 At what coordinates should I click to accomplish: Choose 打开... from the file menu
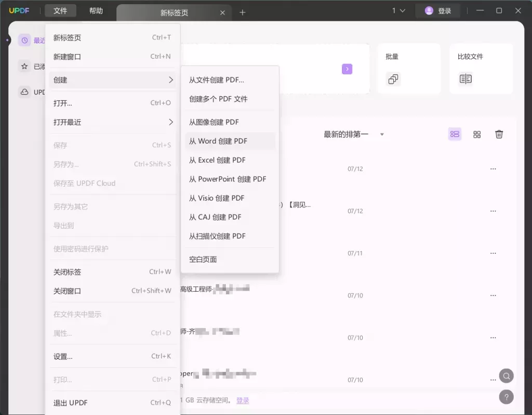click(112, 103)
